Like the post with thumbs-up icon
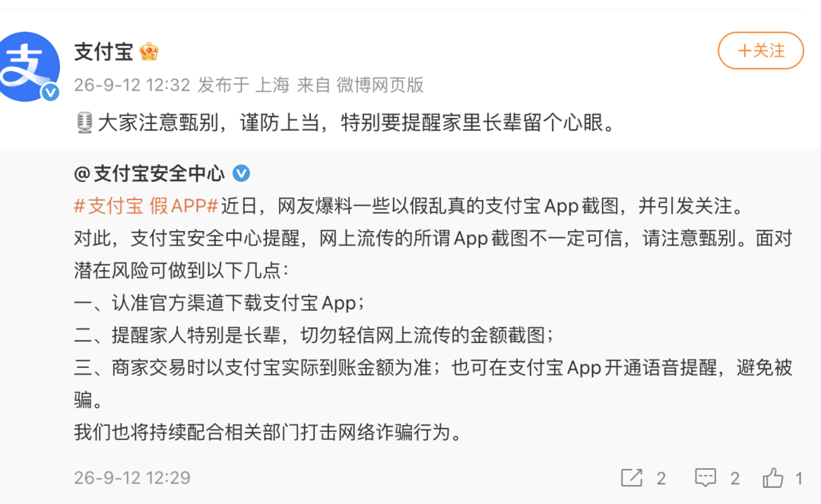 tap(773, 477)
